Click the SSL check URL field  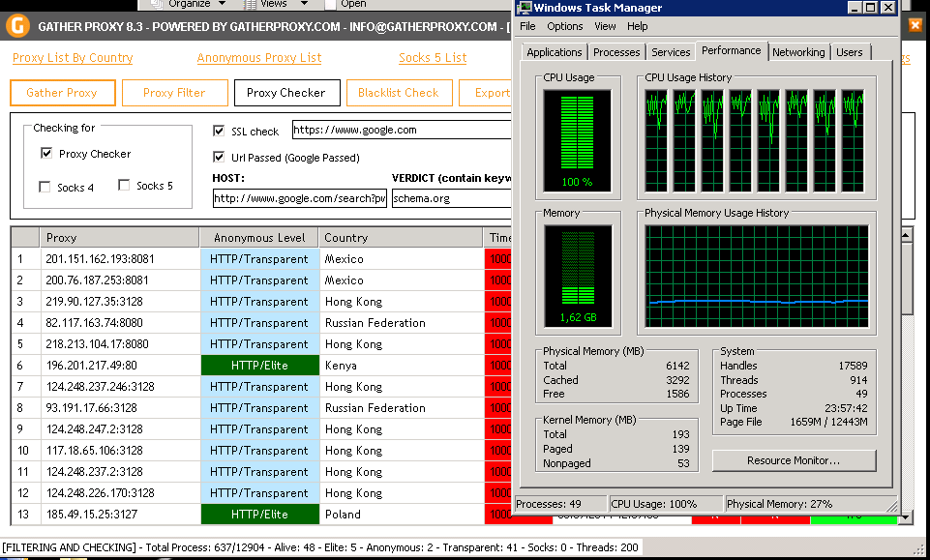click(403, 130)
